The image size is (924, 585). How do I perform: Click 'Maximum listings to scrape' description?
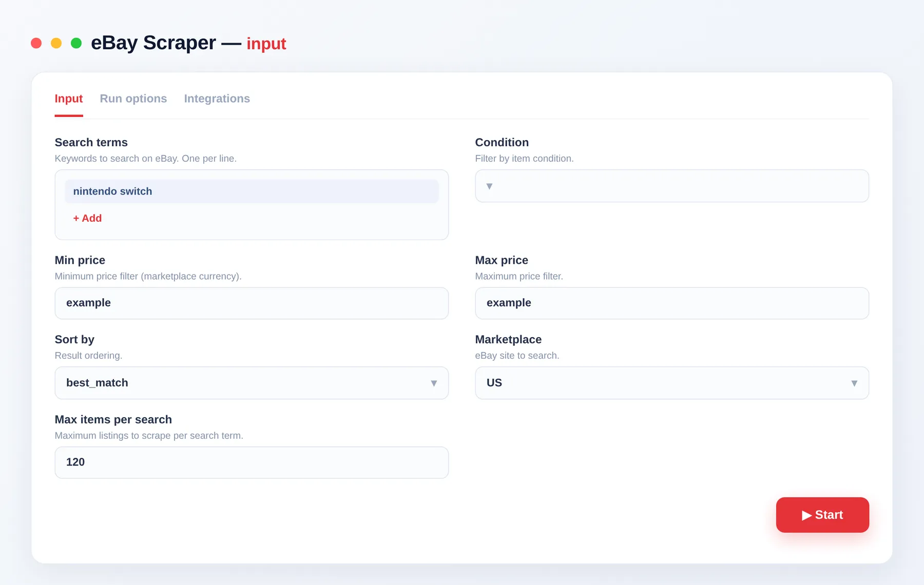[149, 436]
